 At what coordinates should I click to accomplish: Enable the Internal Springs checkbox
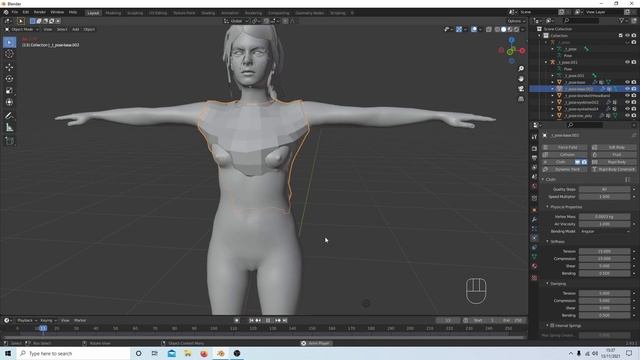(552, 325)
